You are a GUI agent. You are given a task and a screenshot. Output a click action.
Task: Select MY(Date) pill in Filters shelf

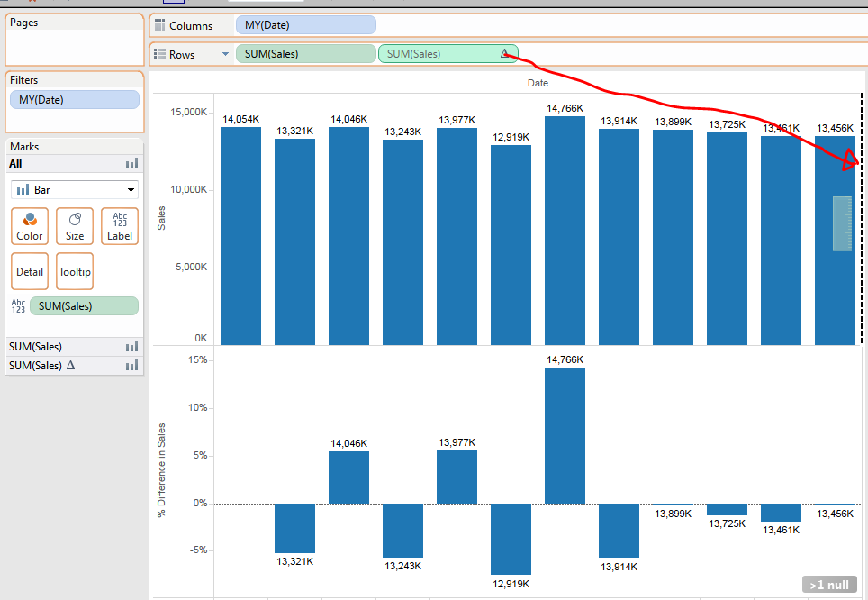[74, 100]
